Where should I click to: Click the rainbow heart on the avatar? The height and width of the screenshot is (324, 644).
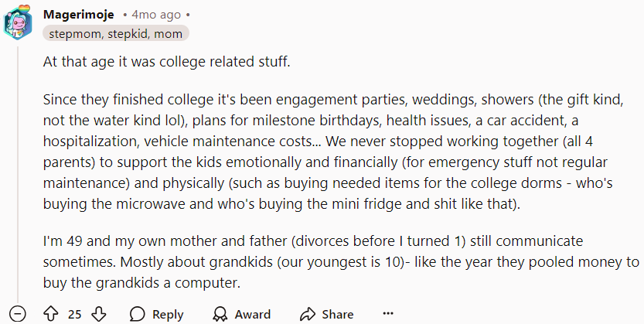(x=24, y=9)
